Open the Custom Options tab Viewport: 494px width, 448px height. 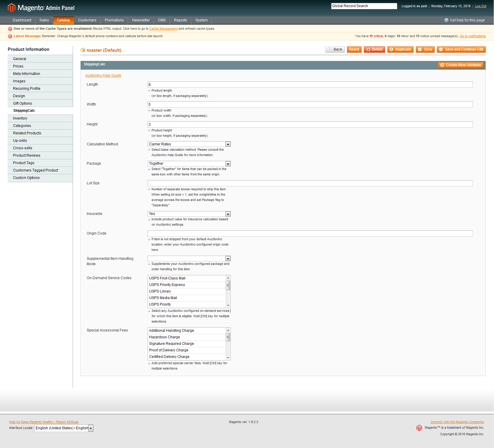[x=40, y=178]
